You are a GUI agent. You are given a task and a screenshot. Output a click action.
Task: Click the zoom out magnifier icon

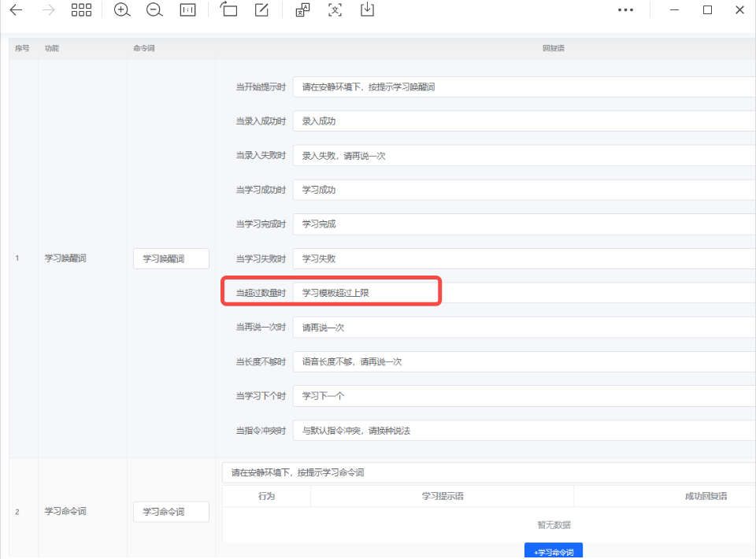pos(154,10)
